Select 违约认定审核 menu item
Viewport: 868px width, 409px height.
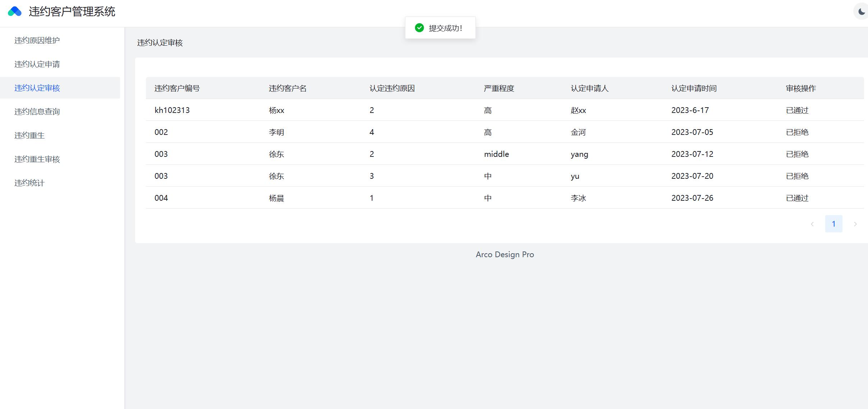37,88
